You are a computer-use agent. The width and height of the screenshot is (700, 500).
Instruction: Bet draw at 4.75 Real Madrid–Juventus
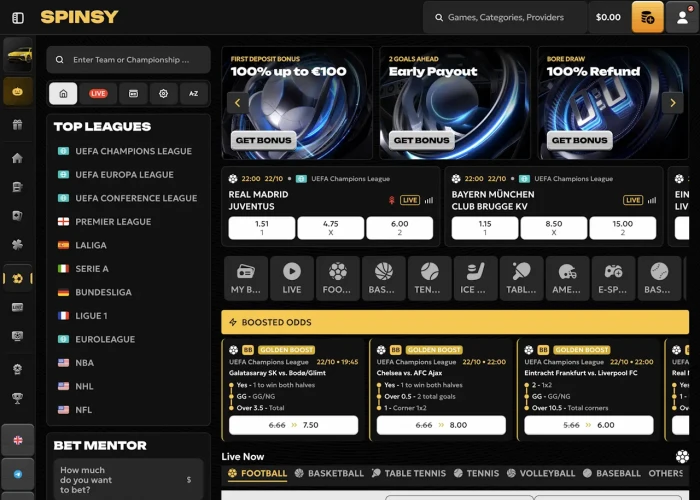[x=331, y=228]
